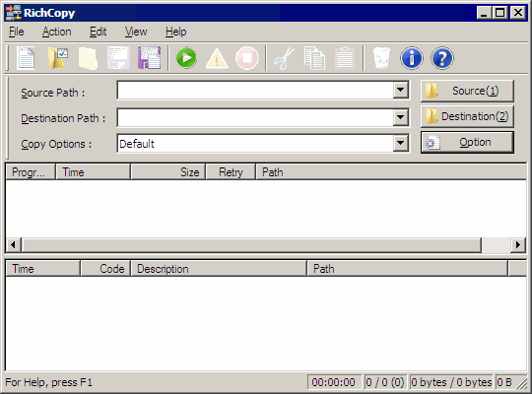Sort by lower list Time column header
Image resolution: width=532 pixels, height=394 pixels.
click(x=43, y=269)
